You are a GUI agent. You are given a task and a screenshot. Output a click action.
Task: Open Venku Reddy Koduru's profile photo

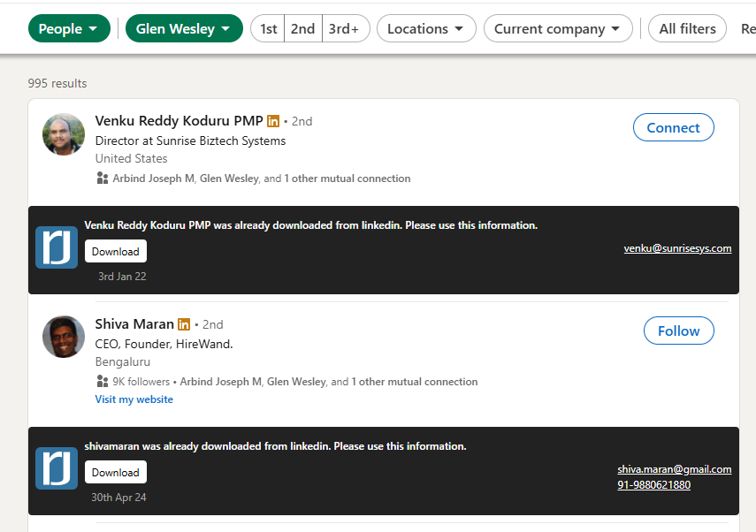64,134
